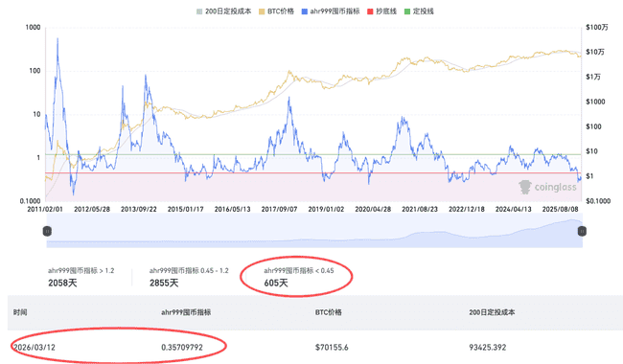623x364 pixels.
Task: Click the 0.35709792 indicator value cell
Action: (x=182, y=348)
